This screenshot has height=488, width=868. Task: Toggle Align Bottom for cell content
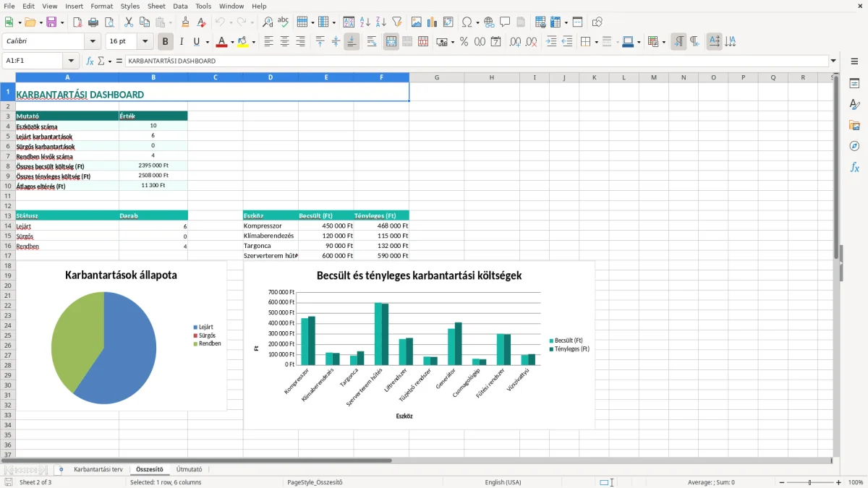tap(352, 42)
